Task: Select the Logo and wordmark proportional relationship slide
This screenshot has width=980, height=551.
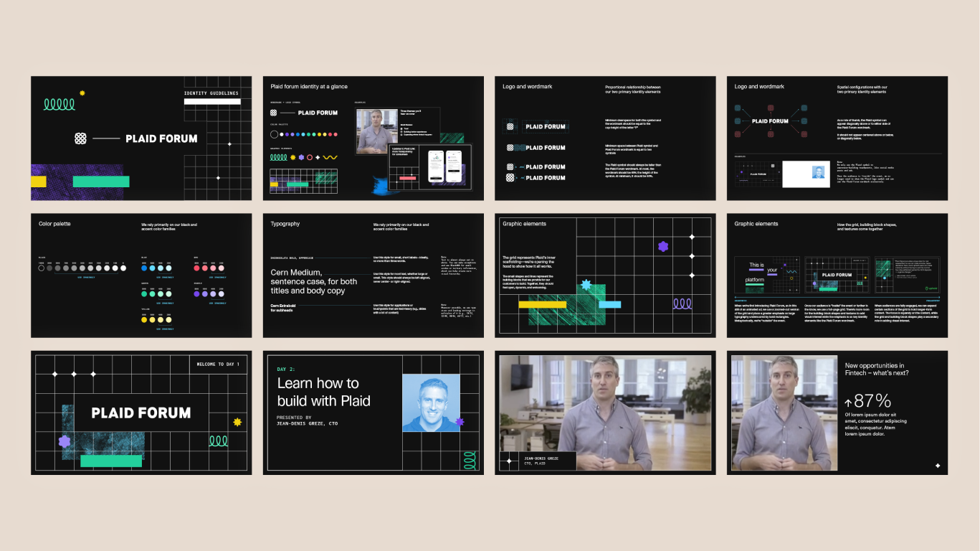Action: tap(605, 138)
